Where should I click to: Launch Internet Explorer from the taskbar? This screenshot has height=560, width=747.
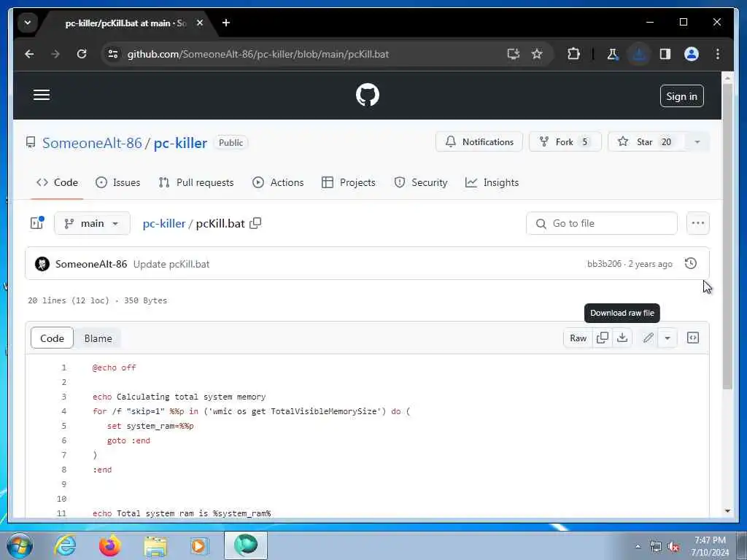pos(65,545)
